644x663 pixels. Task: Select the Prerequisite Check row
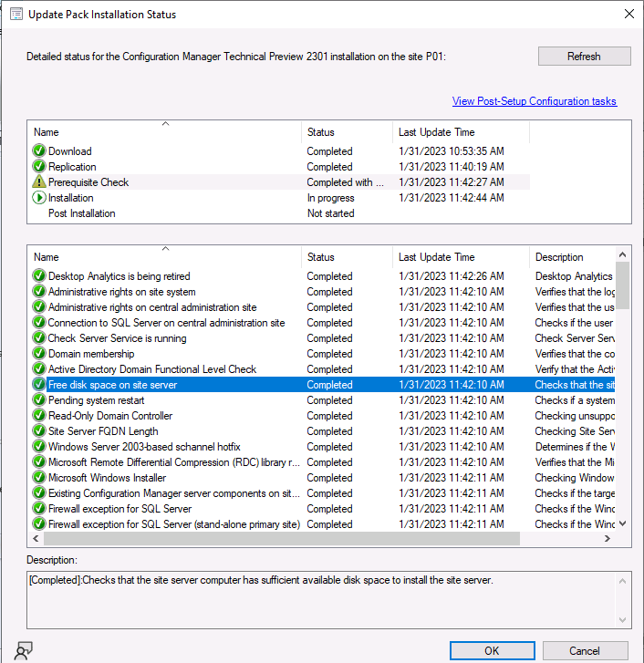(x=279, y=181)
